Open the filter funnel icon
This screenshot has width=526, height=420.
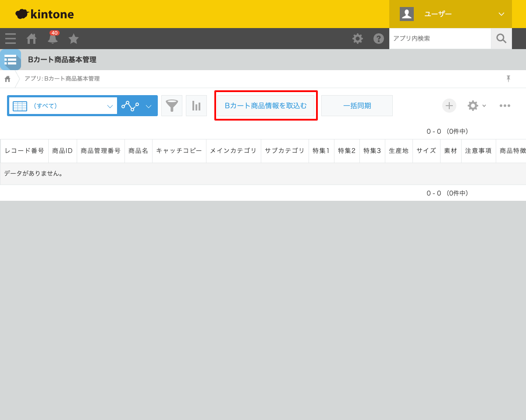point(171,105)
